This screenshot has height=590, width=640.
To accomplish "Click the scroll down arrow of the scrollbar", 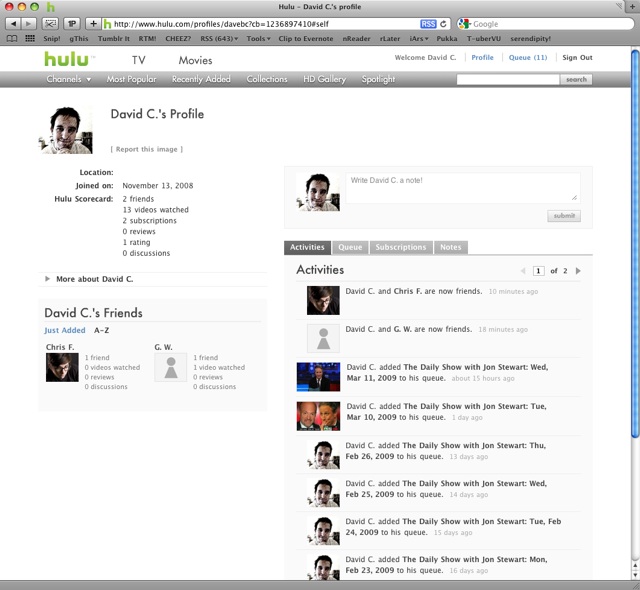I will coord(636,574).
